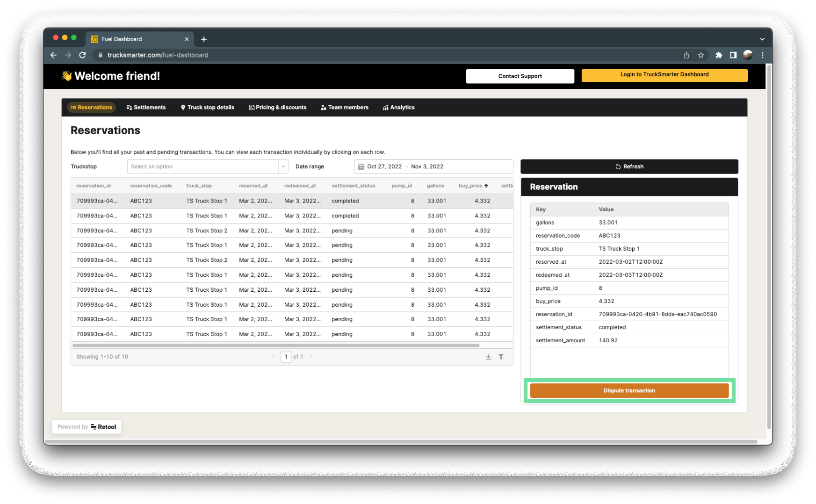This screenshot has height=504, width=816.
Task: Select the first completed reservation row
Action: tap(292, 201)
